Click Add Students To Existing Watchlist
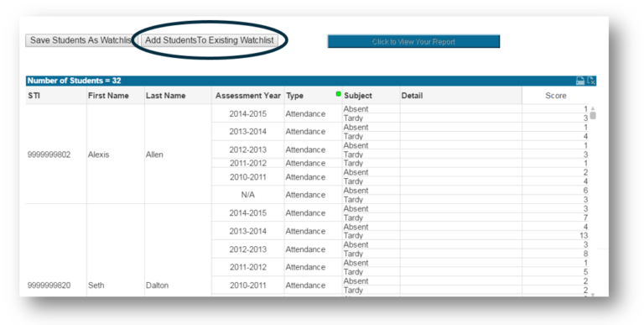Viewport: 644px width, 325px height. coord(210,40)
